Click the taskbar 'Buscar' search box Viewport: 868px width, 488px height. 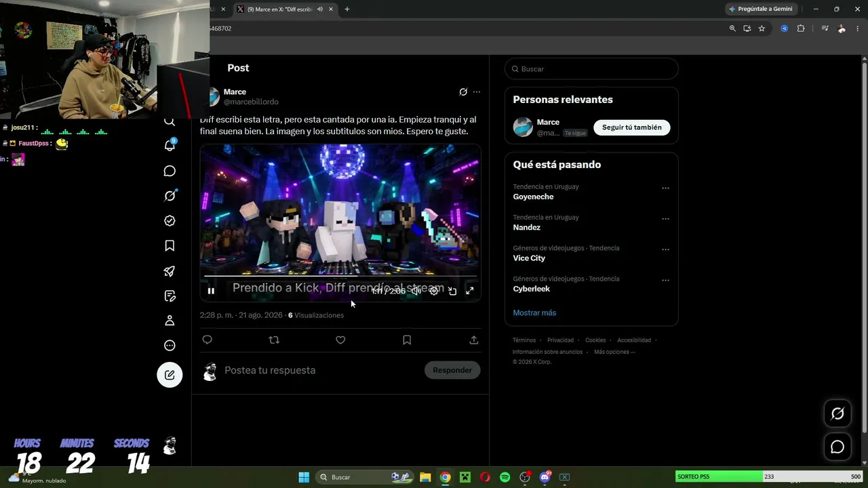[x=365, y=477]
